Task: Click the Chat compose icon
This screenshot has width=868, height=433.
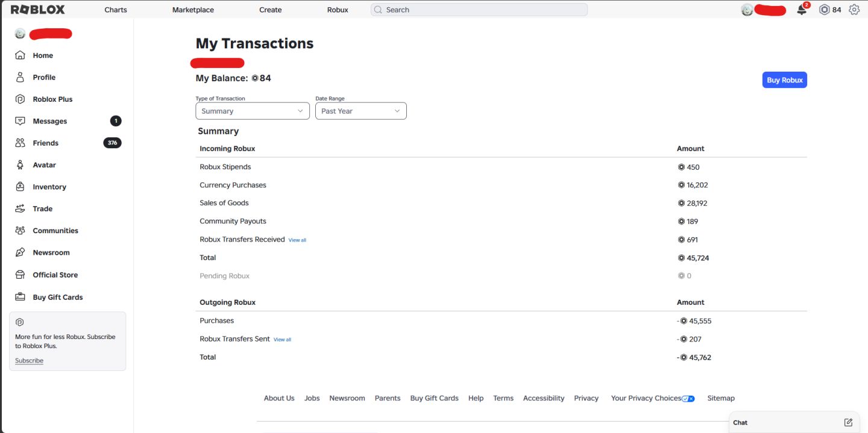Action: (848, 422)
